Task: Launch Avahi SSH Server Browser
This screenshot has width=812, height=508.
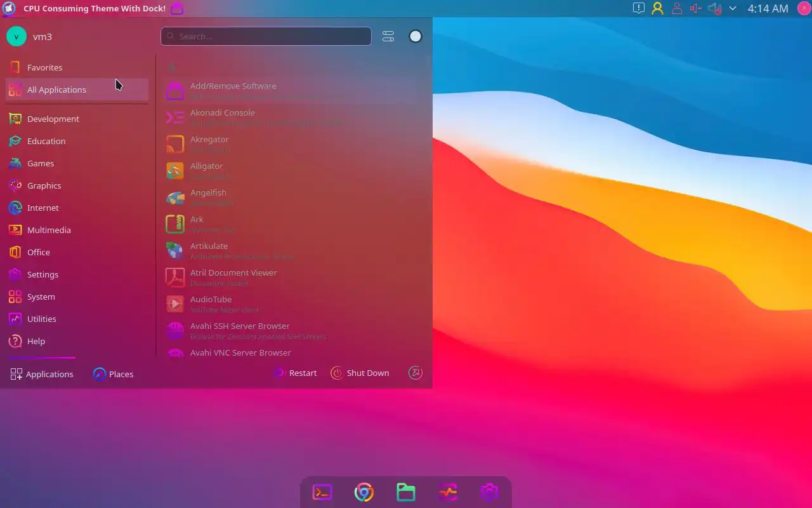Action: click(294, 331)
